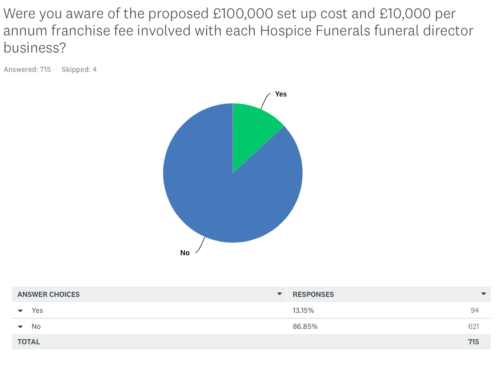Select the No label below pie chart
Image resolution: width=500 pixels, height=370 pixels.
click(x=185, y=253)
